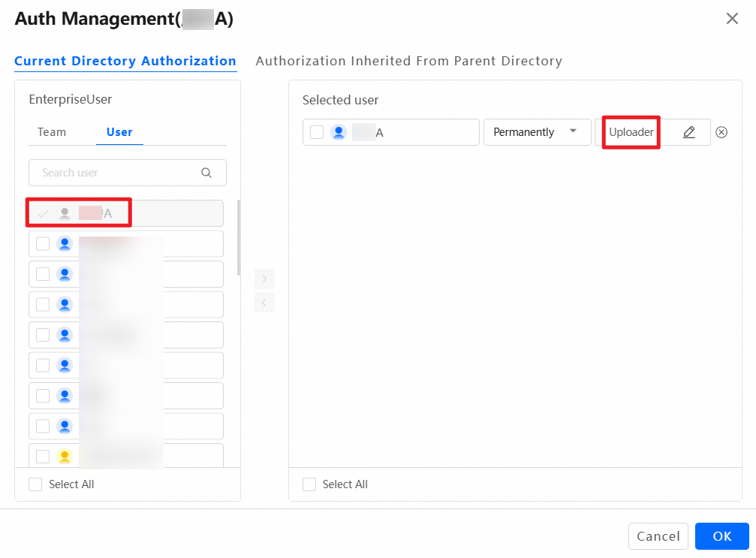The height and width of the screenshot is (558, 756).
Task: Click the EnterpriseUser heading
Action: (x=71, y=99)
